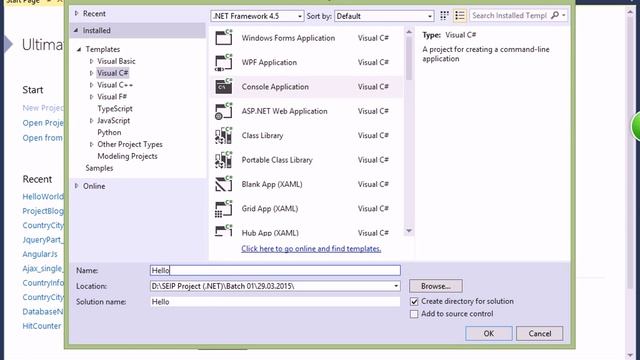This screenshot has width=640, height=360.
Task: Open CountryInfo recent project on Start Page
Action: click(x=43, y=283)
